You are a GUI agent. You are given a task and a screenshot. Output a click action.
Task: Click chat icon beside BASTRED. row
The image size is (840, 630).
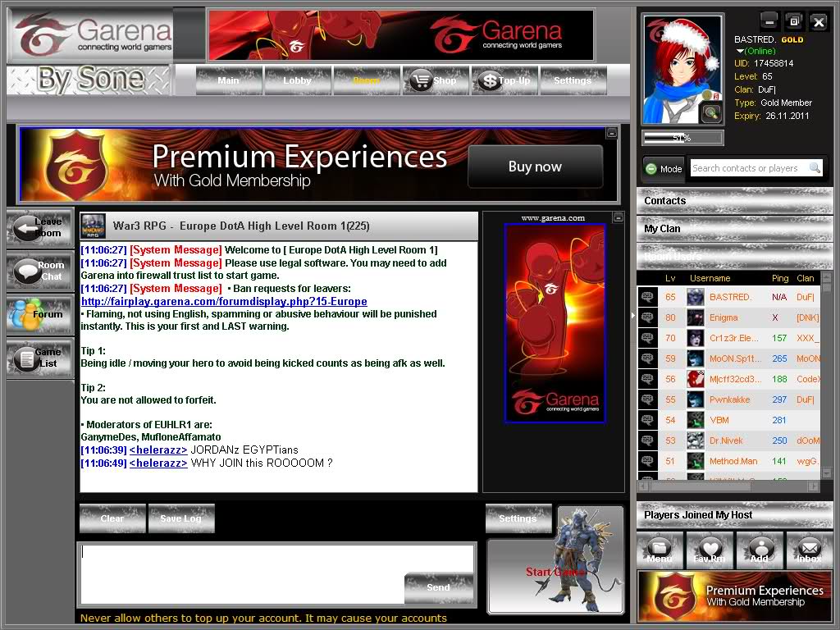[x=647, y=297]
